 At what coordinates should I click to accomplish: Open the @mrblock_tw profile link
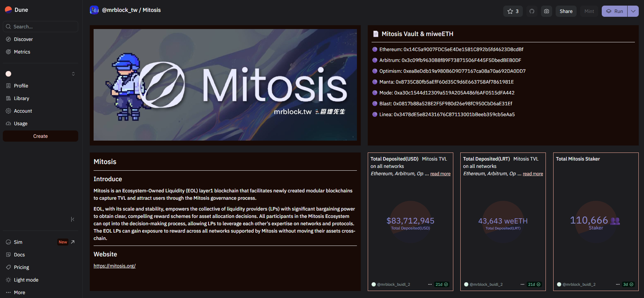pyautogui.click(x=119, y=10)
